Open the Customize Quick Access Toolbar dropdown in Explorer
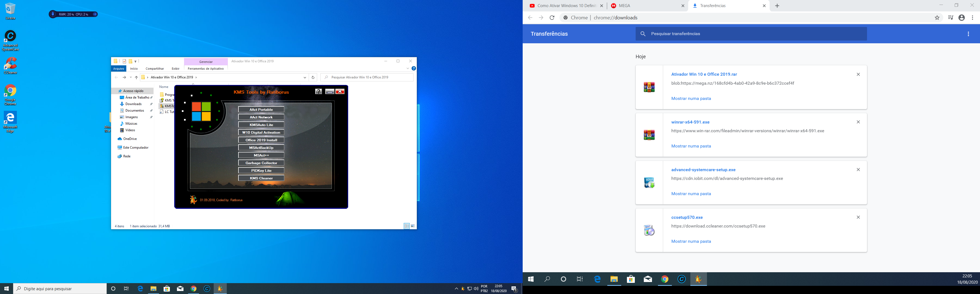 click(136, 61)
